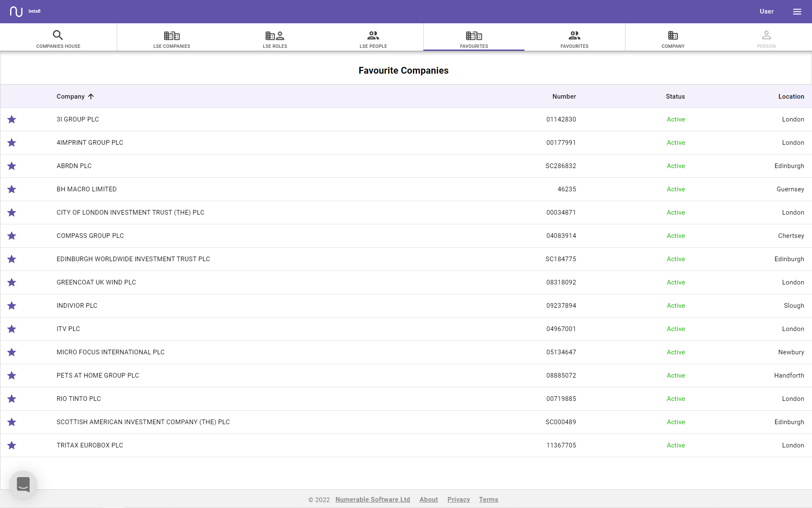Sort by the Number column header

564,97
